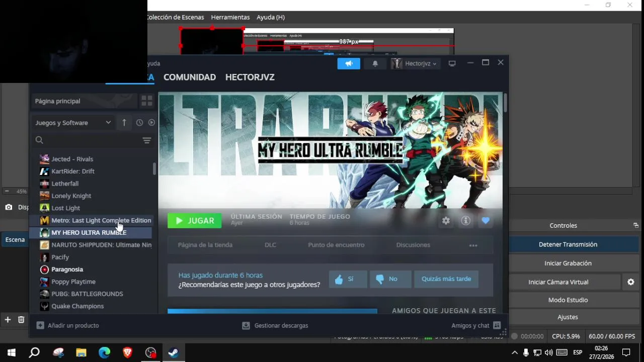Image resolution: width=644 pixels, height=362 pixels.
Task: Open virtual camera settings gear in OBS
Action: [x=631, y=282]
